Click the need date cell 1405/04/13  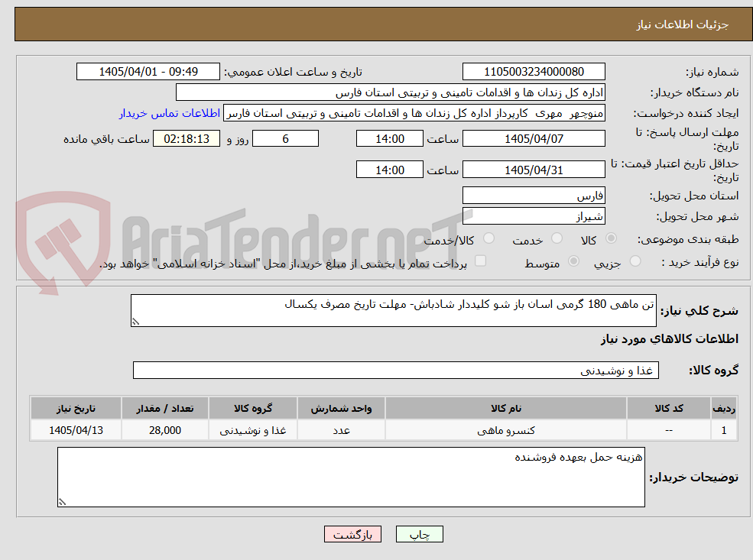(x=76, y=430)
